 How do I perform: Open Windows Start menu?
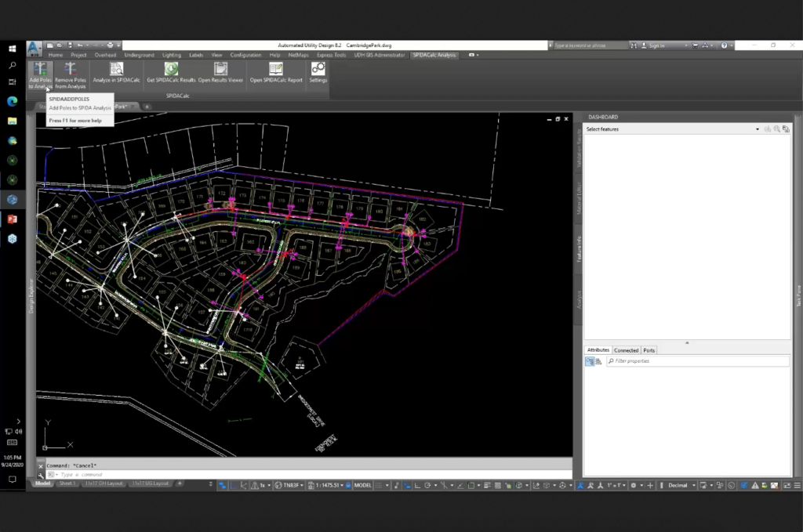click(x=13, y=49)
